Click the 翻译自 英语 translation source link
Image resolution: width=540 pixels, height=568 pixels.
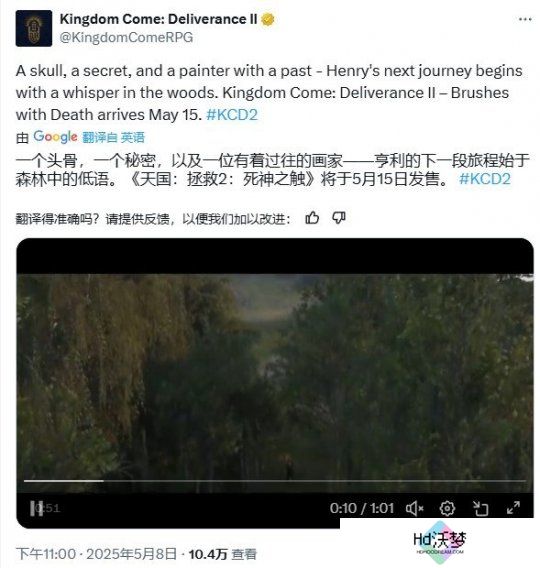113,137
